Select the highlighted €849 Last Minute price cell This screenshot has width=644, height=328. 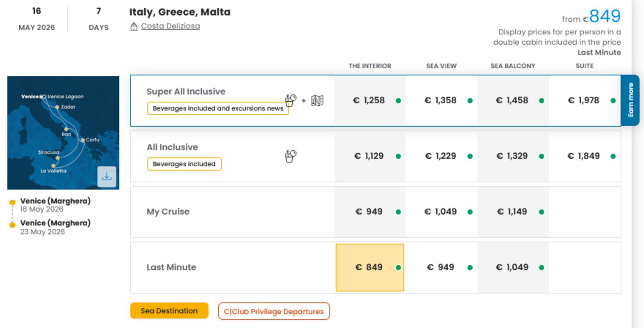point(369,267)
